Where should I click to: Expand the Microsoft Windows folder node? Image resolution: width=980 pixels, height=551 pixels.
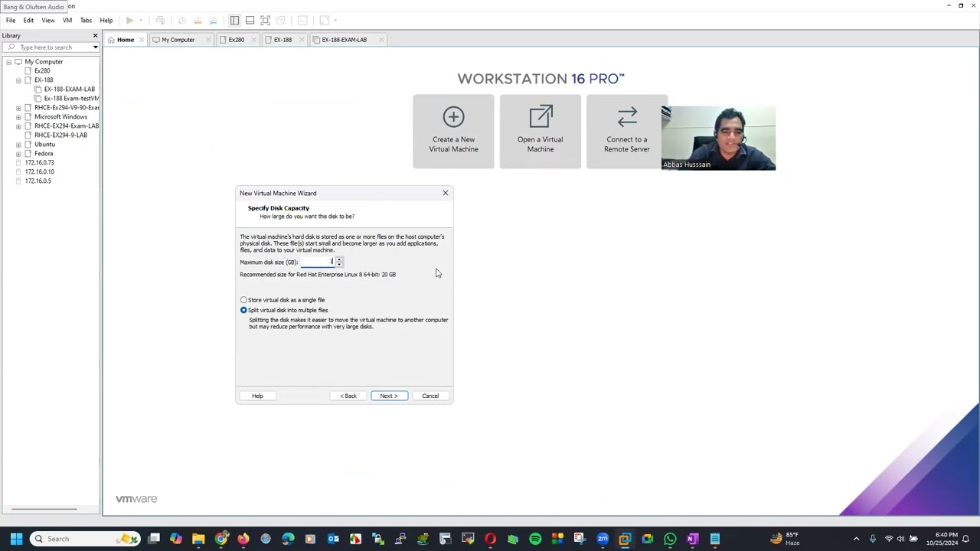pos(18,117)
